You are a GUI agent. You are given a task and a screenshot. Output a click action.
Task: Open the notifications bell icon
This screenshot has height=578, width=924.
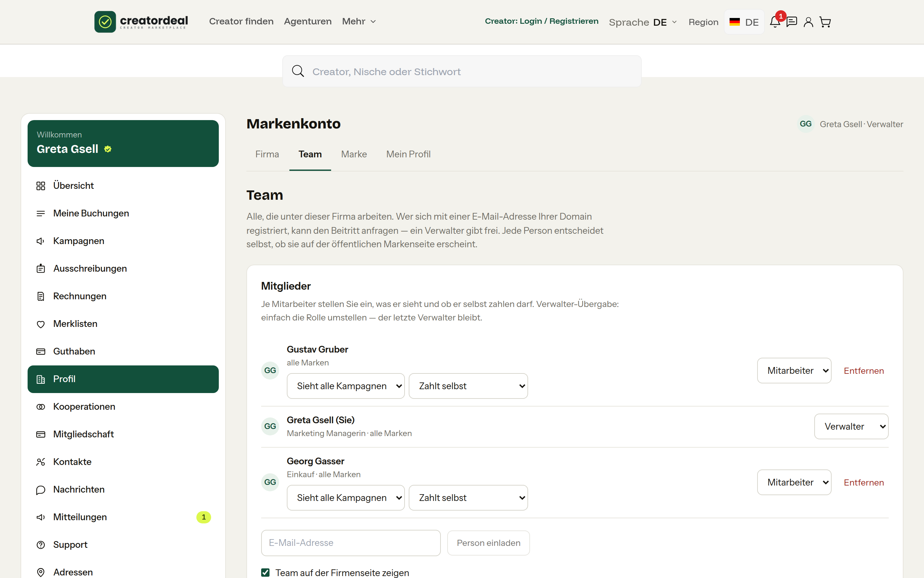tap(775, 22)
